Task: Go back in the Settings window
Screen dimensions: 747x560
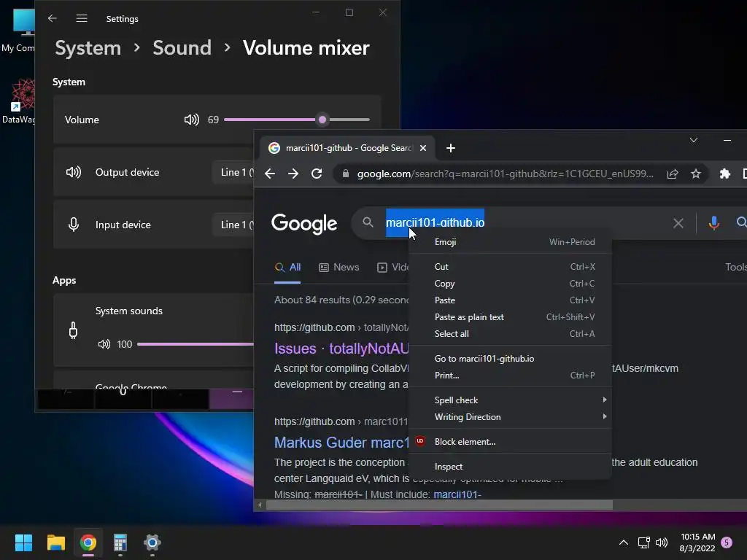Action: click(x=53, y=18)
